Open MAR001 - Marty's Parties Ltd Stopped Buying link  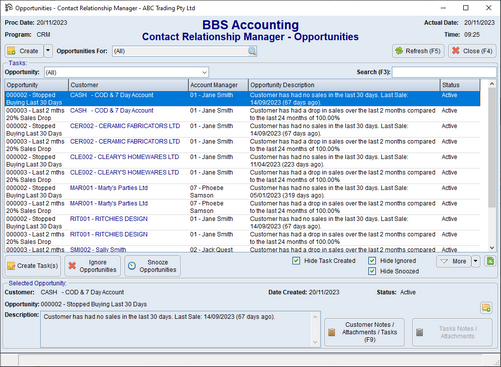109,188
